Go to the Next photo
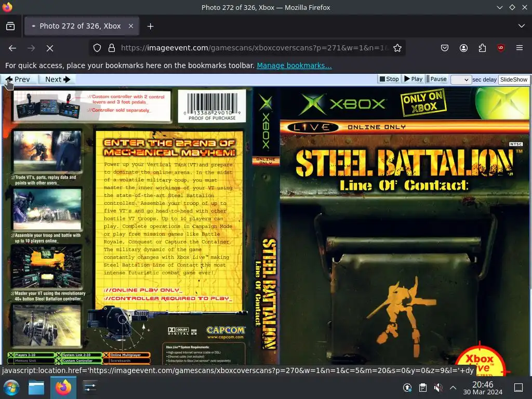 [58, 79]
